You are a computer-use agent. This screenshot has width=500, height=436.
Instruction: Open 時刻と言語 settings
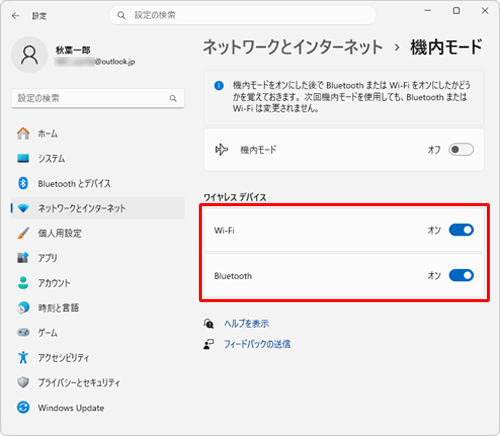tap(98, 308)
